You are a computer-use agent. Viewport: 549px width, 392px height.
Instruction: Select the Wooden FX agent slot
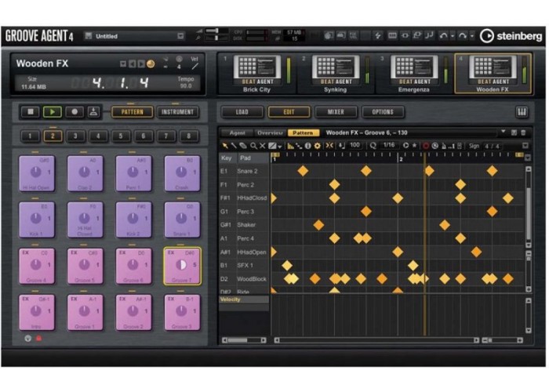493,74
